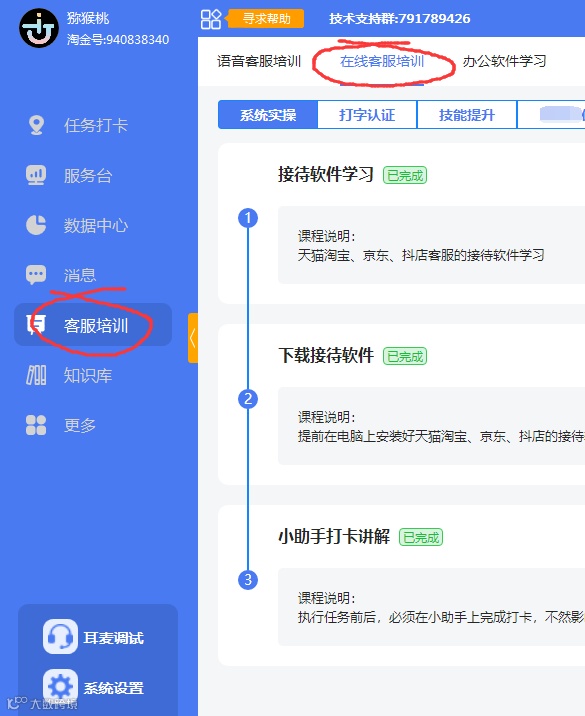Click description 天猫淘宝、京东、抖店客服的接待软件学习
This screenshot has width=585, height=716.
pyautogui.click(x=421, y=255)
